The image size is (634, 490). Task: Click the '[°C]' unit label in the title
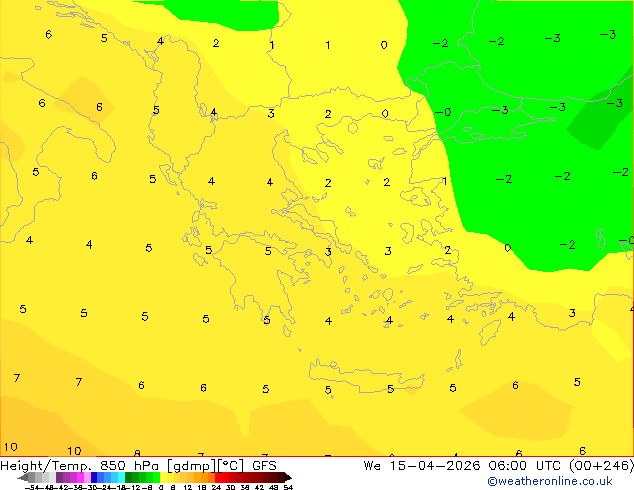coord(230,466)
